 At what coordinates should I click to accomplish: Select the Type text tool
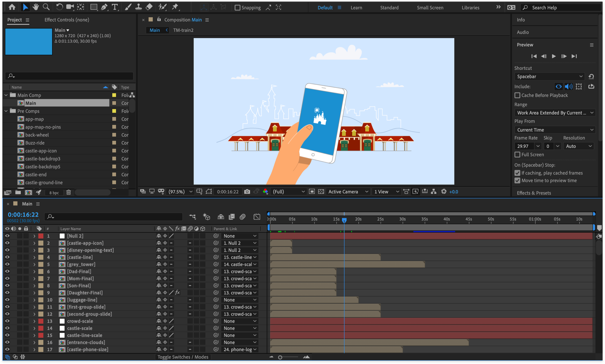tap(115, 7)
